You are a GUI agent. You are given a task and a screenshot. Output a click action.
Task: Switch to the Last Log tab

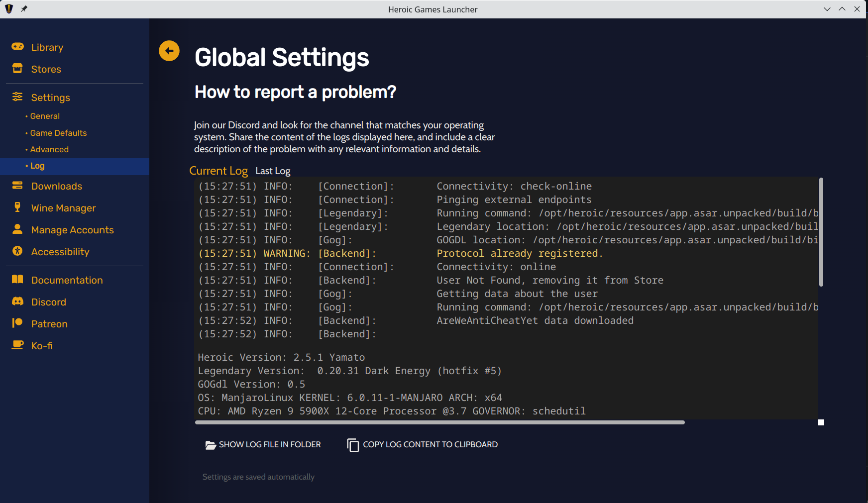(x=273, y=171)
